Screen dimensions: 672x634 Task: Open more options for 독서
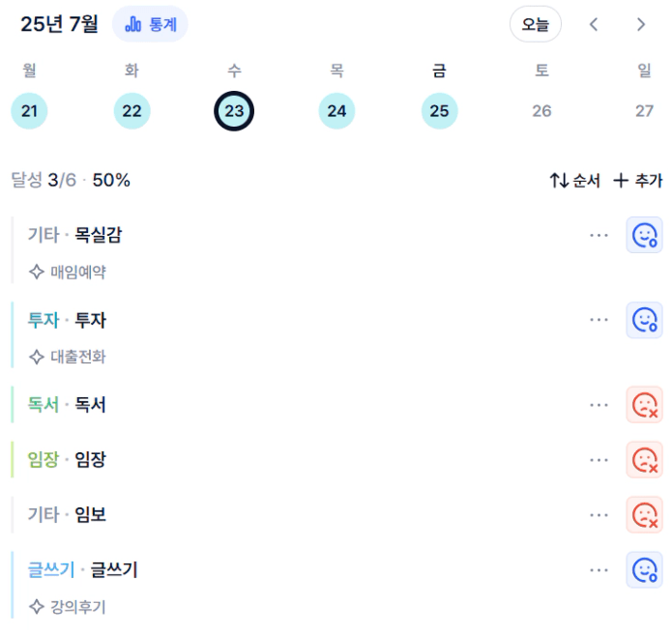599,405
